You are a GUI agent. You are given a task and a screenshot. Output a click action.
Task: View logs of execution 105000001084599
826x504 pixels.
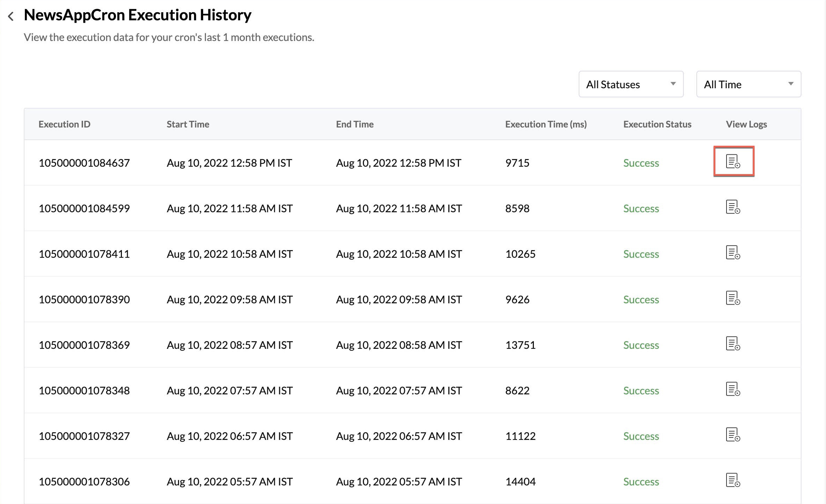pos(734,208)
